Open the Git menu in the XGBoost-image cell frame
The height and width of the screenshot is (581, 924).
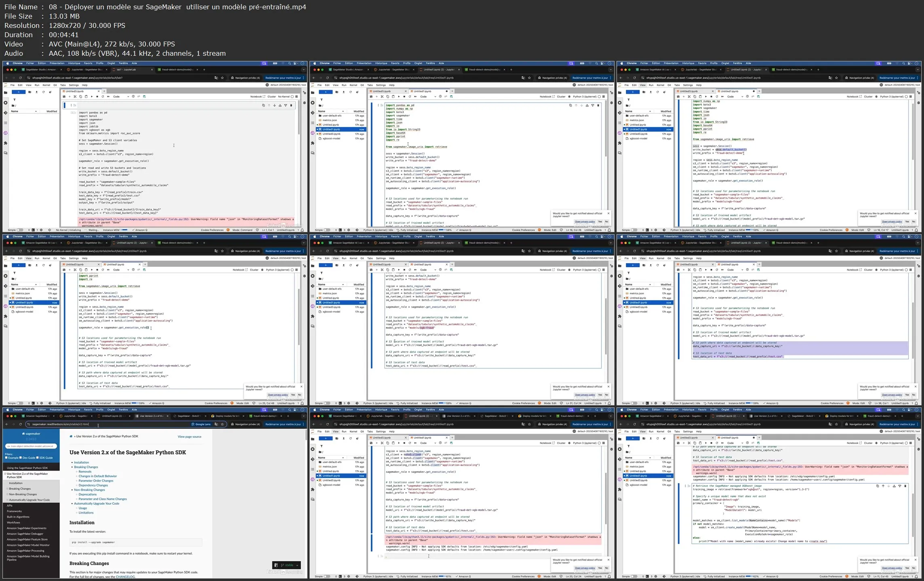click(x=669, y=432)
